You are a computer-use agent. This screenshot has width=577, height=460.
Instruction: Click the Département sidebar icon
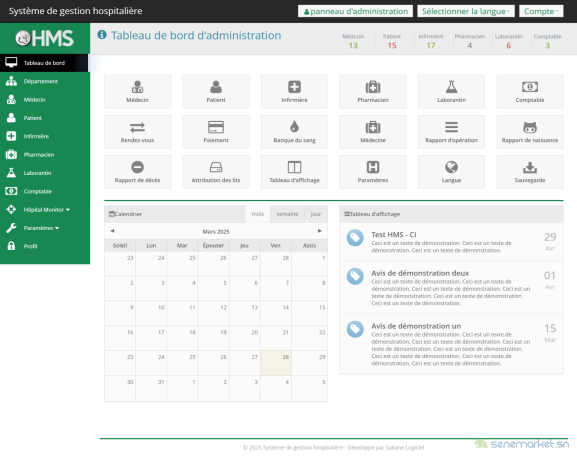(x=11, y=81)
